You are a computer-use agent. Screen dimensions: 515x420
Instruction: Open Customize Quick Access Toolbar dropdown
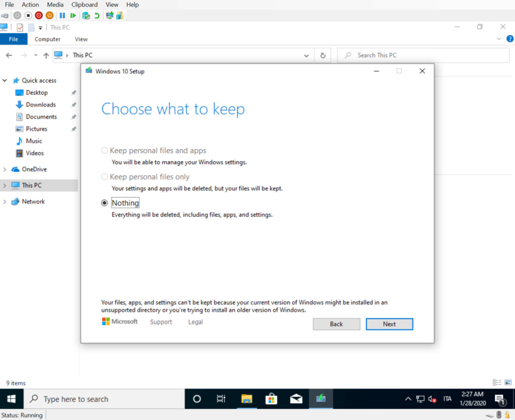pos(40,28)
